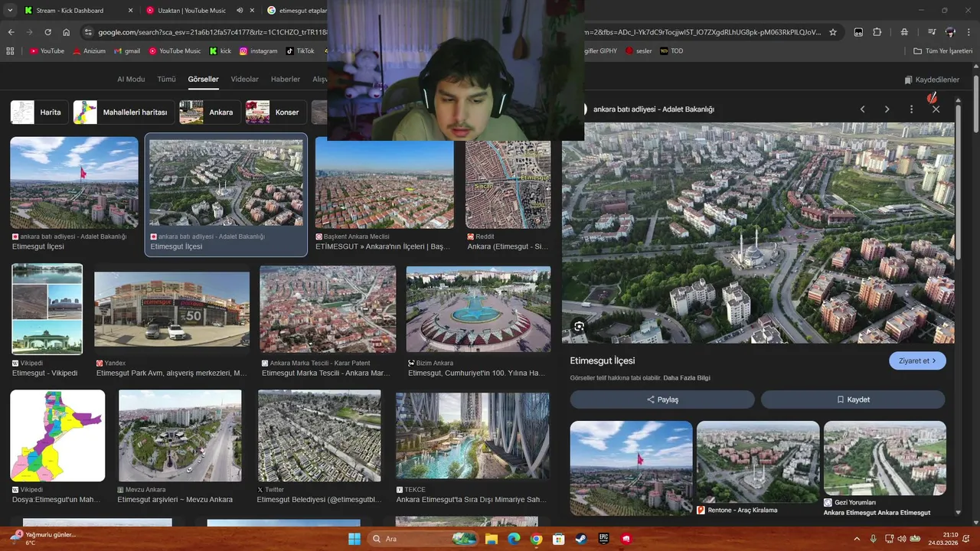Screen dimensions: 980x551
Task: Close the image preview panel
Action: 936,109
